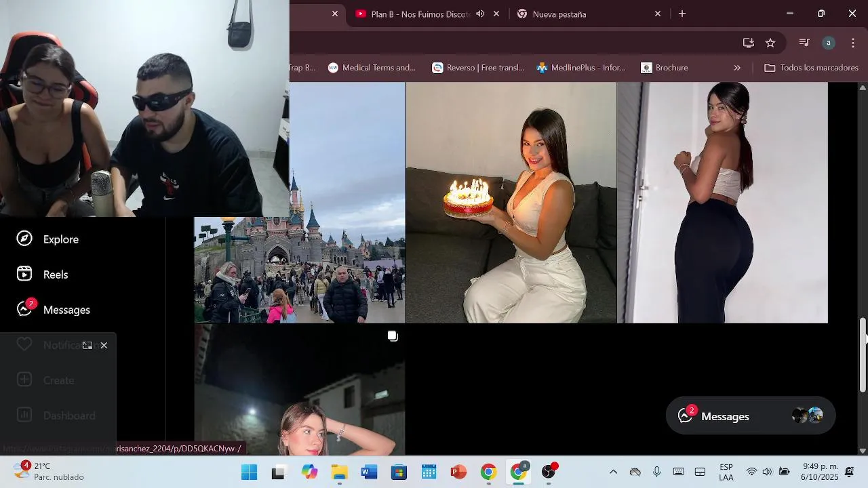
Task: Click the install app icon in address bar
Action: pyautogui.click(x=749, y=43)
